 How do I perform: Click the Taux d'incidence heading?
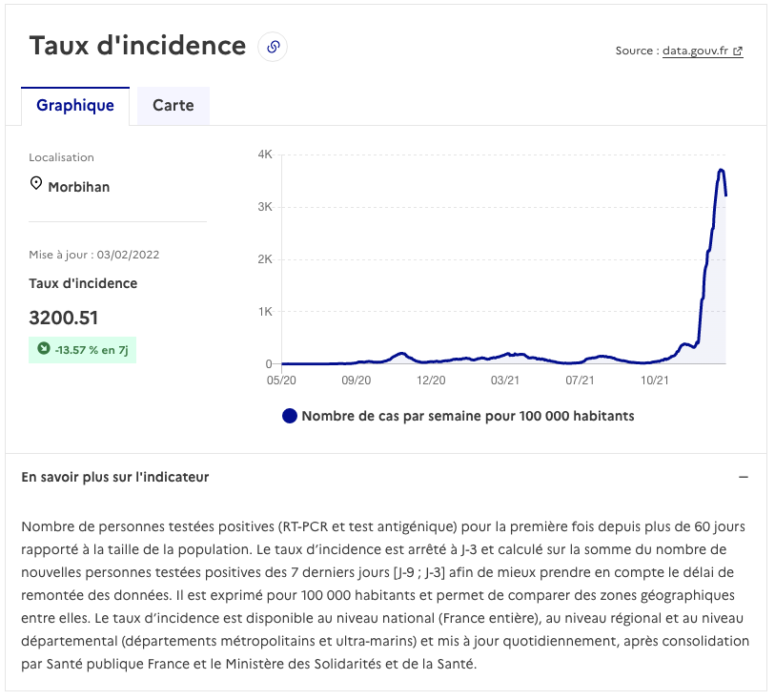pyautogui.click(x=137, y=46)
